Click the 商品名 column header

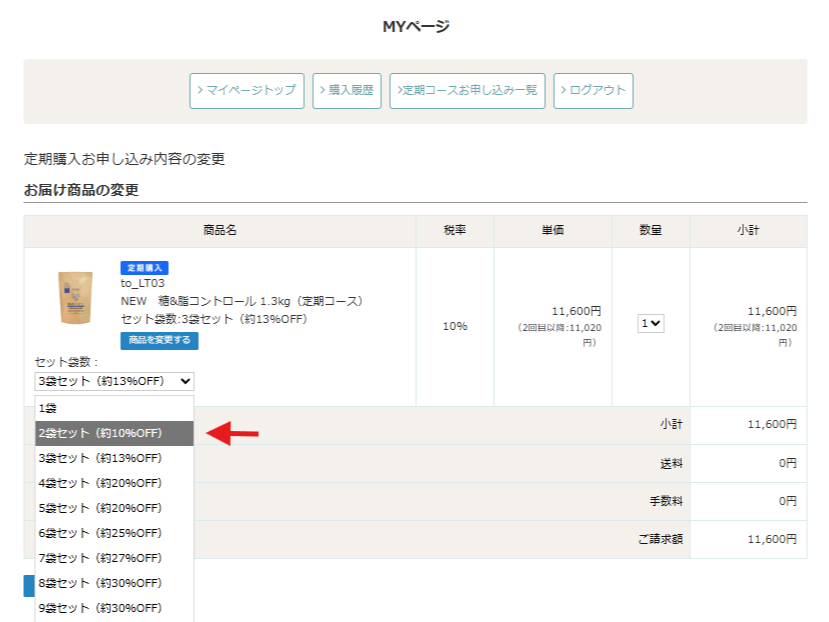219,231
